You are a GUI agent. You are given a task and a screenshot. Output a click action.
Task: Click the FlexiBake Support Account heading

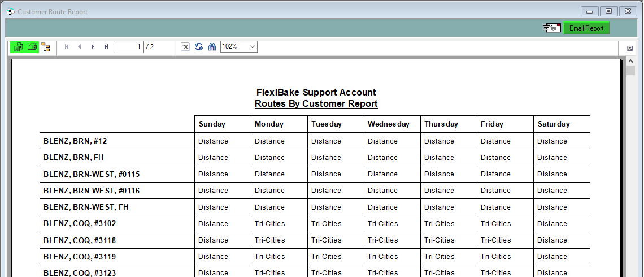pos(316,92)
